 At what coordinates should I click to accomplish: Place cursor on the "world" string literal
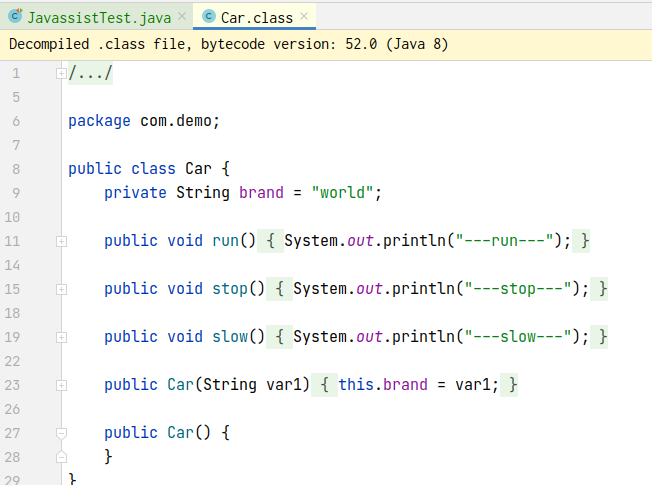tap(342, 193)
